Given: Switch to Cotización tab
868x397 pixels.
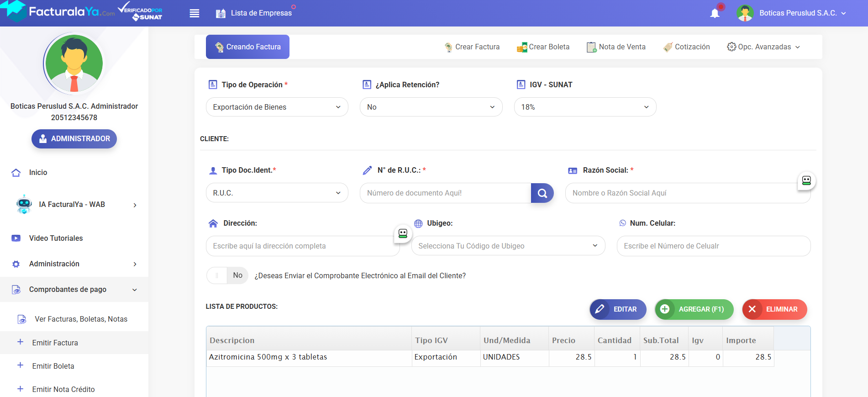Looking at the screenshot, I should tap(687, 47).
